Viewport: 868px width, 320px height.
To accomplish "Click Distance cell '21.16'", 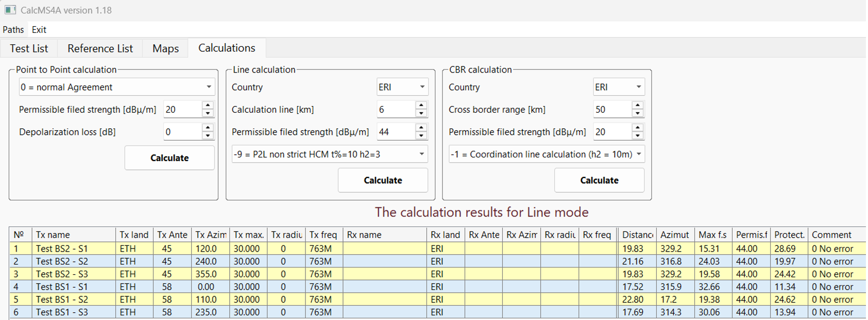I will click(x=637, y=261).
